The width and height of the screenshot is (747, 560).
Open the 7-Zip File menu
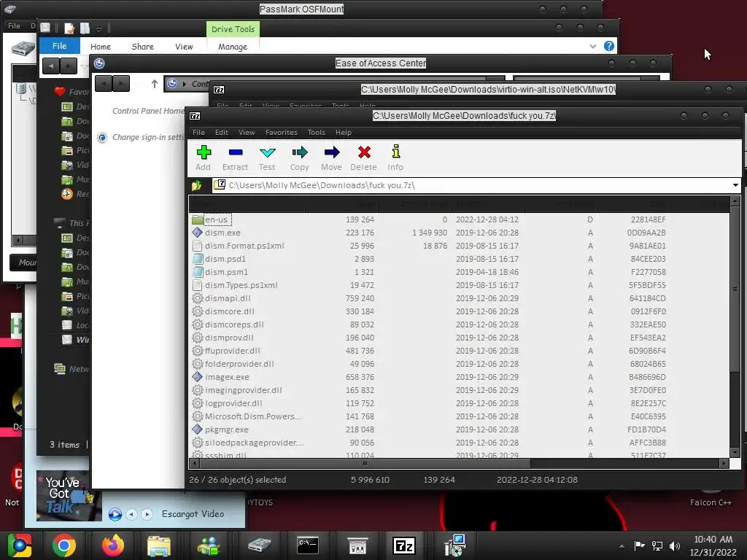198,133
